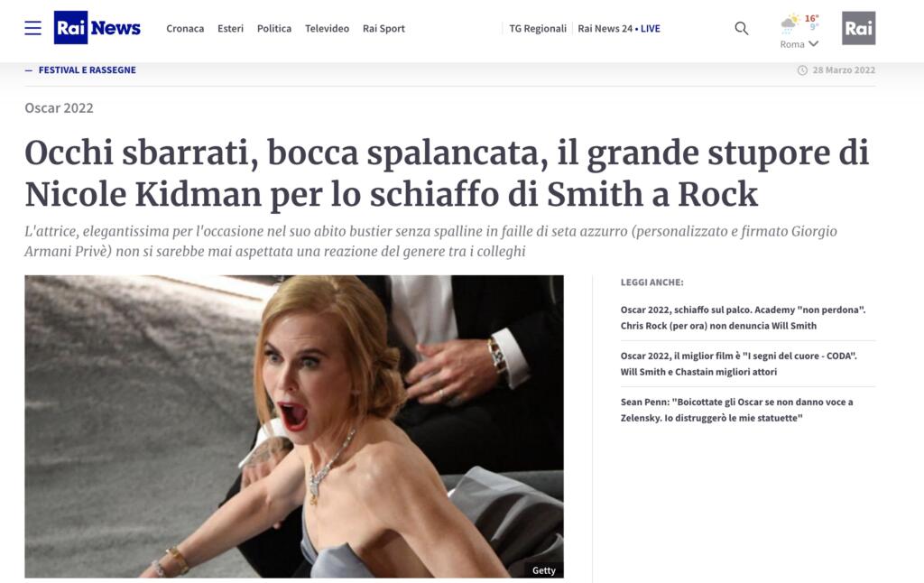Click the clock icon beside the date
Viewport: 924px width, 583px height.
point(802,70)
